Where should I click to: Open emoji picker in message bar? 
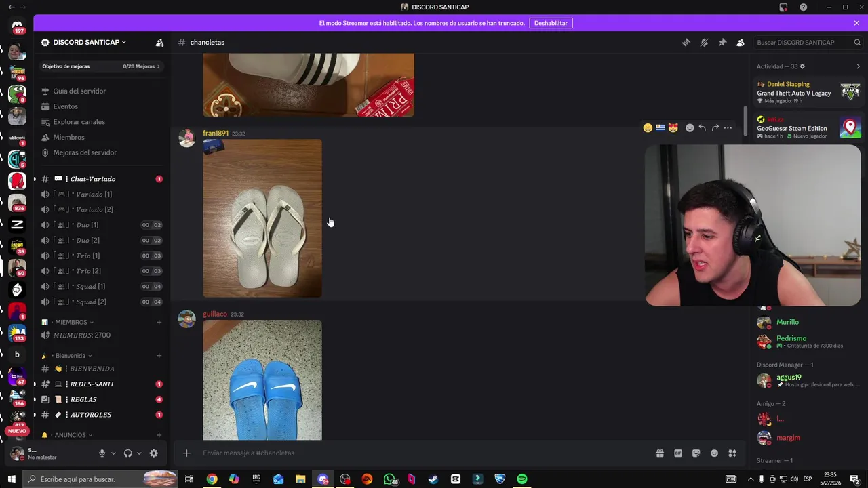click(x=714, y=453)
